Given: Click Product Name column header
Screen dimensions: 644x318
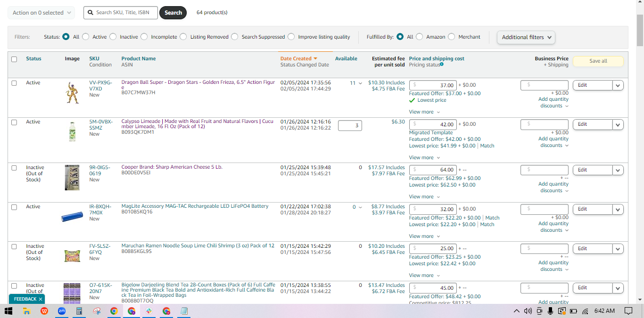Looking at the screenshot, I should (139, 59).
